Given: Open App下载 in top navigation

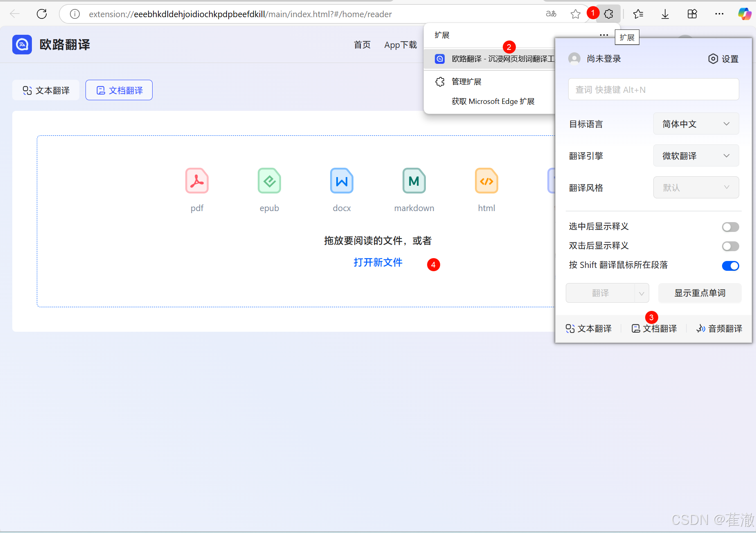Looking at the screenshot, I should 400,45.
